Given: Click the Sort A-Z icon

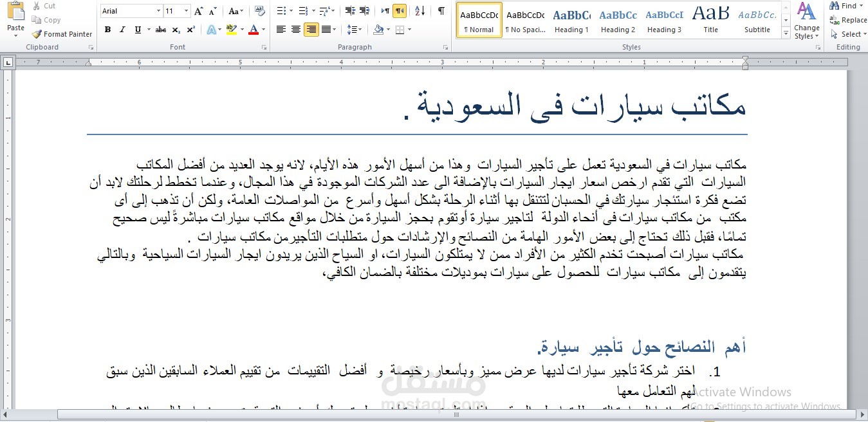Looking at the screenshot, I should (x=420, y=11).
